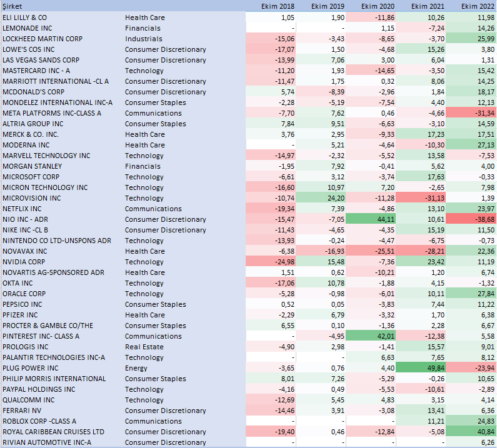Viewport: 497px width, 448px height.
Task: Select the -31,34 value for Meta
Action: [x=470, y=113]
